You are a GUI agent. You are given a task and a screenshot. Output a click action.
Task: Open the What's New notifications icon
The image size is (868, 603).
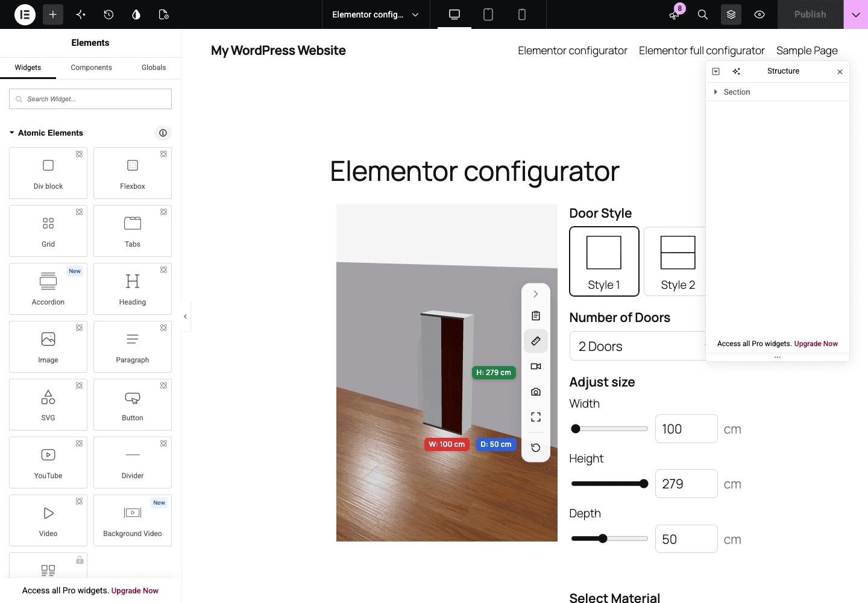click(x=675, y=14)
